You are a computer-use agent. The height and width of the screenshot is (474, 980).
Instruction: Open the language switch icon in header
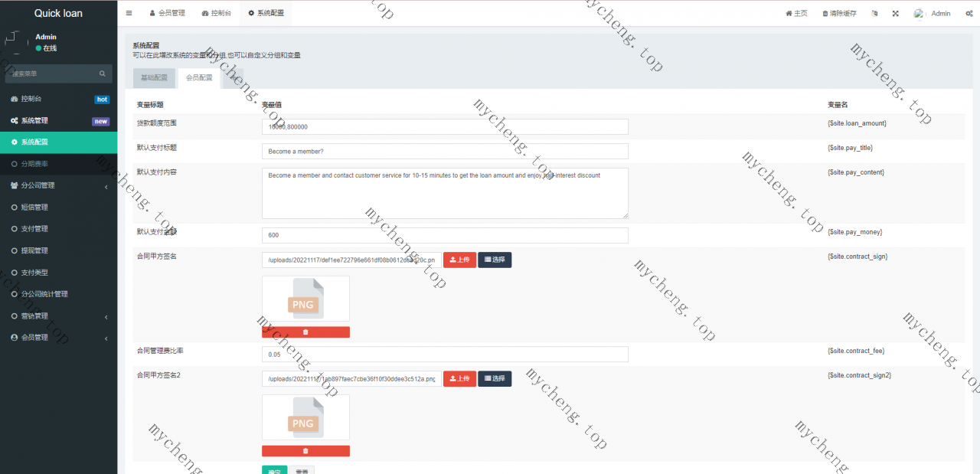coord(874,13)
